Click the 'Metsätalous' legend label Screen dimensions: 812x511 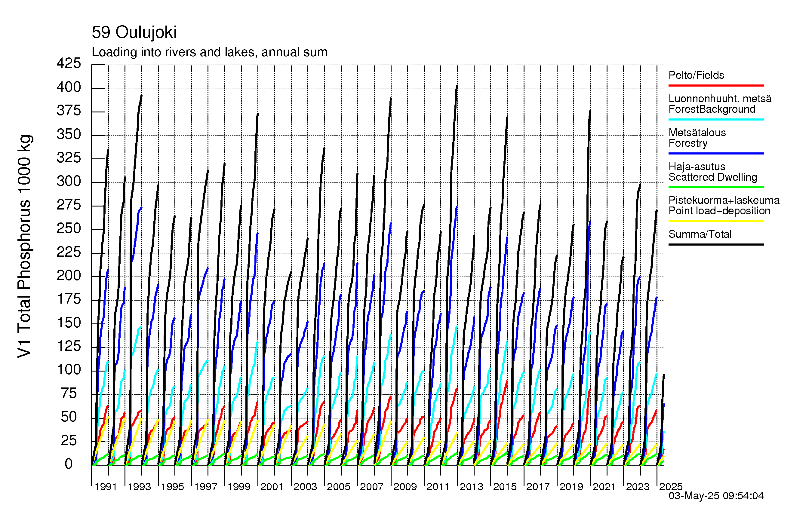tap(697, 133)
